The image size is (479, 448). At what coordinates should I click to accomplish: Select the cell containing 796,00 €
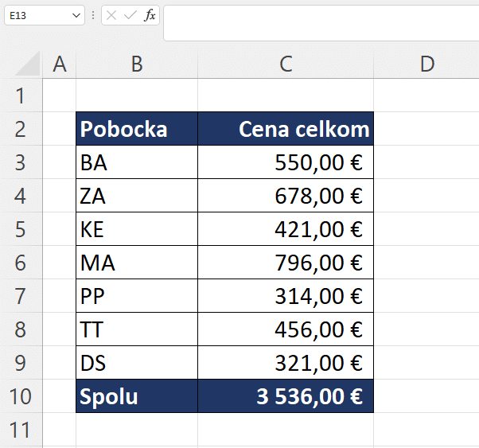click(286, 263)
